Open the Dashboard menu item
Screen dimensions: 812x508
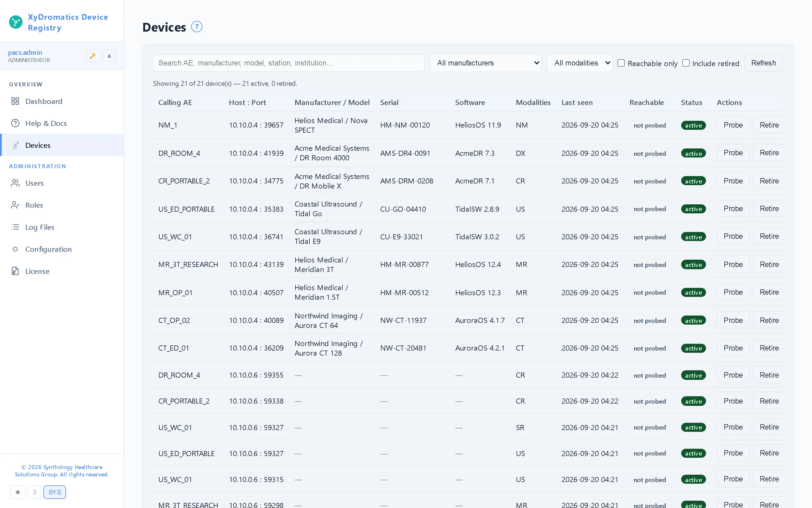[62, 101]
